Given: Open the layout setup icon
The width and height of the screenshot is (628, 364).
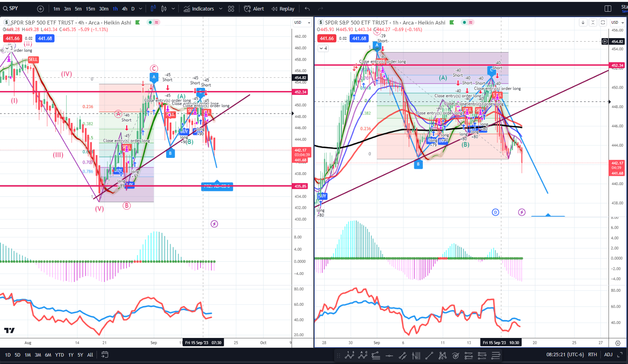Looking at the screenshot, I should (x=608, y=9).
